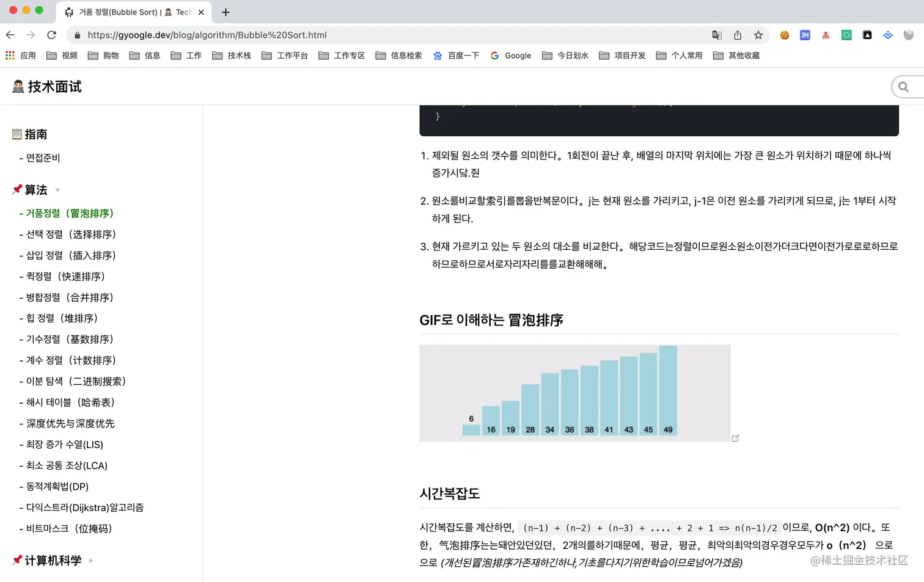Open the Google Translate extension icon
The height and width of the screenshot is (582, 924).
[x=716, y=35]
